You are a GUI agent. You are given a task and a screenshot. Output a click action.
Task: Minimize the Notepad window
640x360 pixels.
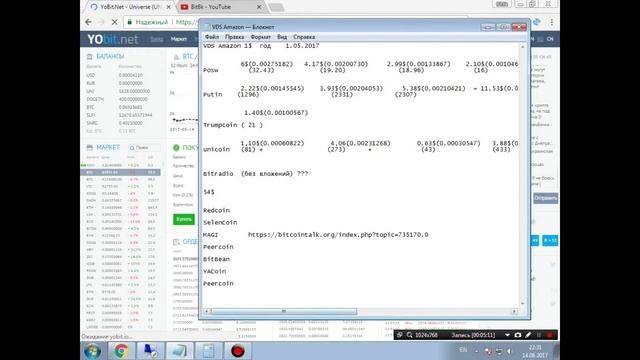pos(488,27)
